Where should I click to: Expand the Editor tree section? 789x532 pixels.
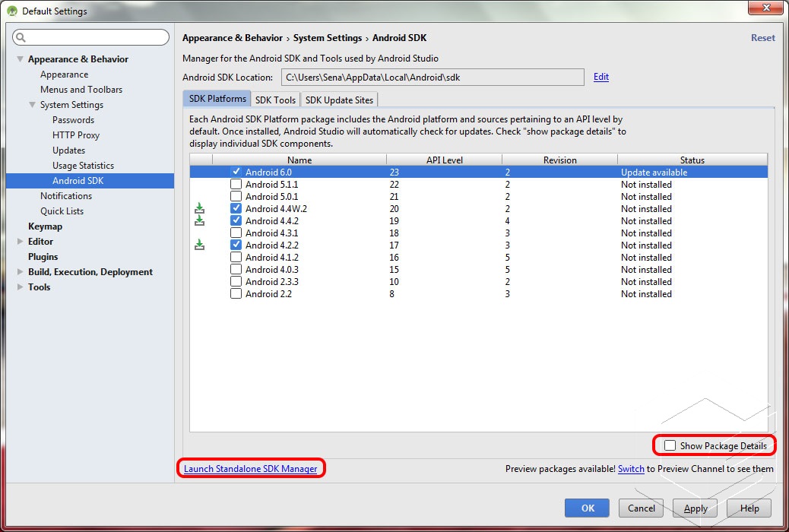(20, 241)
